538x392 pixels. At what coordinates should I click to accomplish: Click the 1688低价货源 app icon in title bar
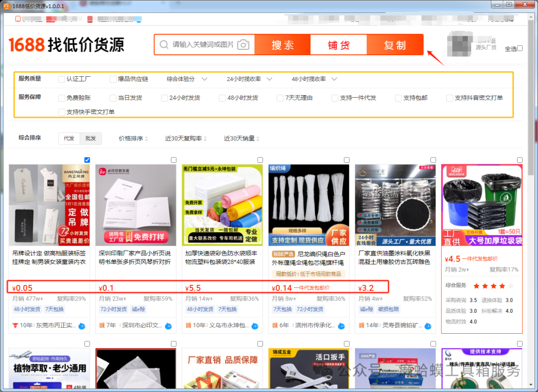pyautogui.click(x=6, y=6)
